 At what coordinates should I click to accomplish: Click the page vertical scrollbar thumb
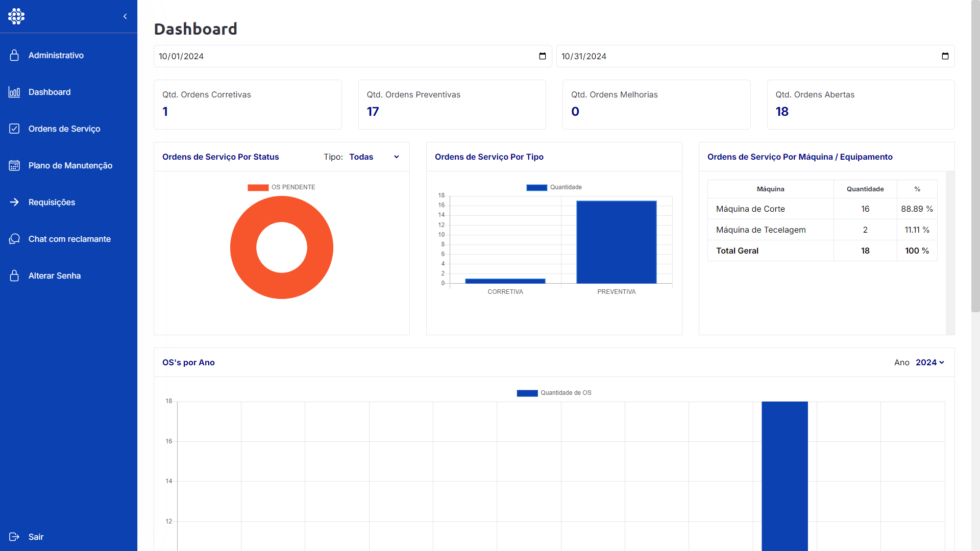(975, 156)
